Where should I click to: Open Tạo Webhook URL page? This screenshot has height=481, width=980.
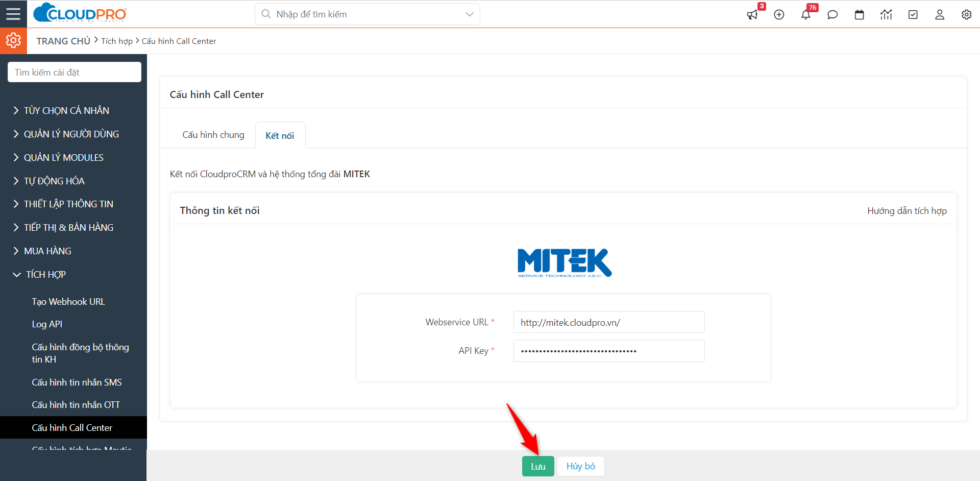point(68,302)
